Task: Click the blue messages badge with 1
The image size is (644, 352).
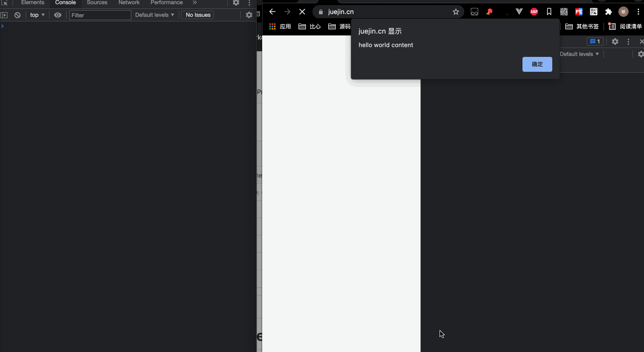Action: click(x=595, y=41)
